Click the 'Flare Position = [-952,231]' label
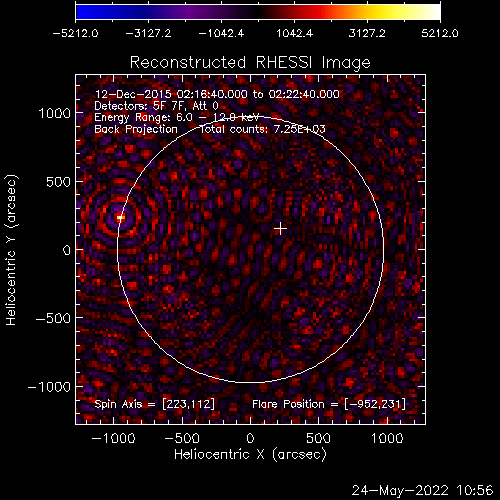 [329, 404]
